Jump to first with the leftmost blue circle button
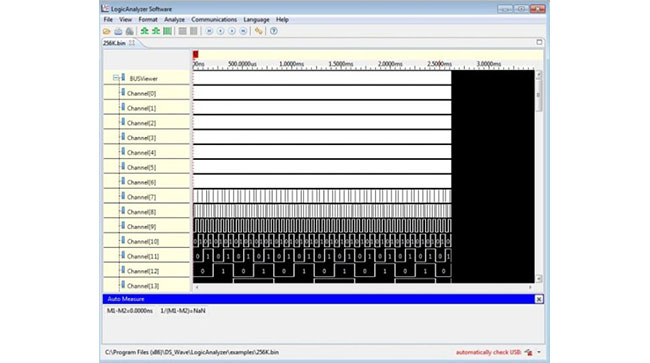Image resolution: width=650 pixels, height=363 pixels. pos(209,31)
